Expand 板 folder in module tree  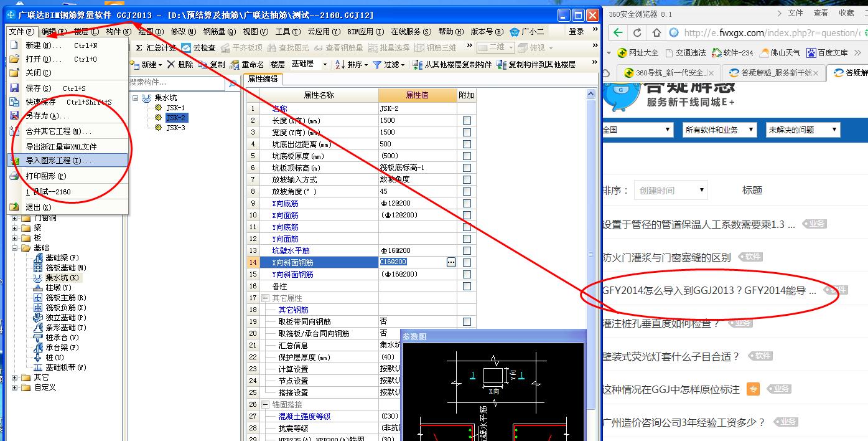[15, 238]
